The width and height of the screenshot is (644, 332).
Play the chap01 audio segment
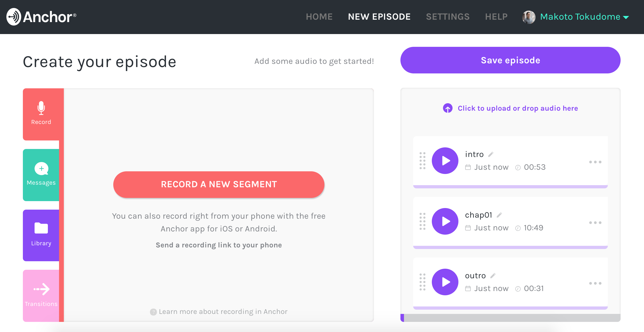tap(445, 221)
